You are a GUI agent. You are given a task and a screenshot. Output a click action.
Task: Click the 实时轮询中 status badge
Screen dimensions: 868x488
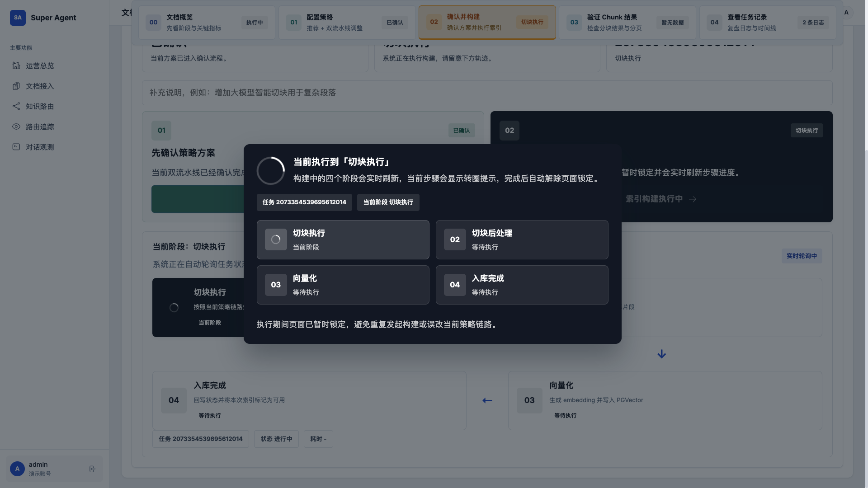point(802,256)
